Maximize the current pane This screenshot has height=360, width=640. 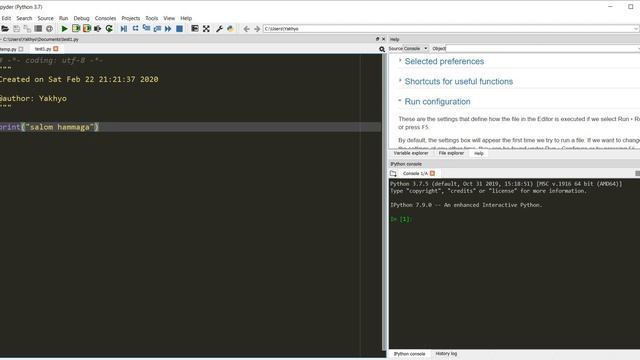click(195, 29)
